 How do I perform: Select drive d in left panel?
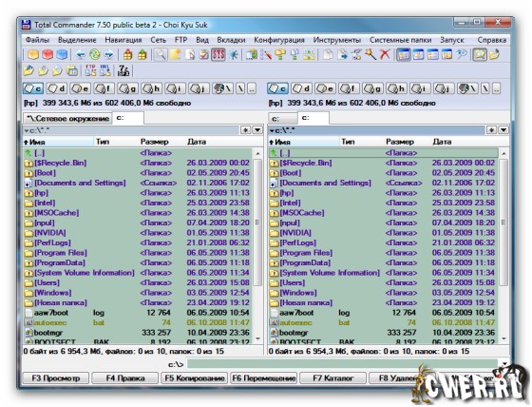tap(57, 88)
